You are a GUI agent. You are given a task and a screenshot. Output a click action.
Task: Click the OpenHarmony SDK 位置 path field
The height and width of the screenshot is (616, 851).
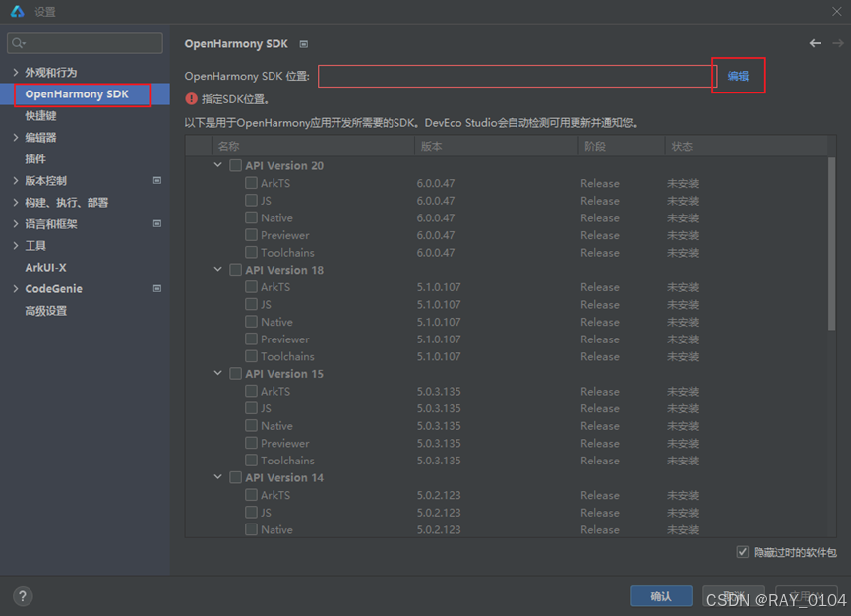click(517, 76)
